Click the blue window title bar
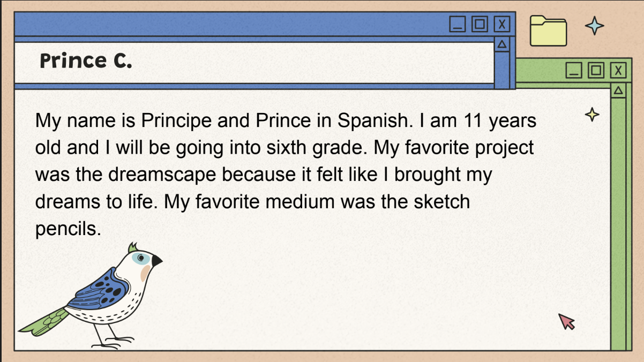 pyautogui.click(x=230, y=24)
